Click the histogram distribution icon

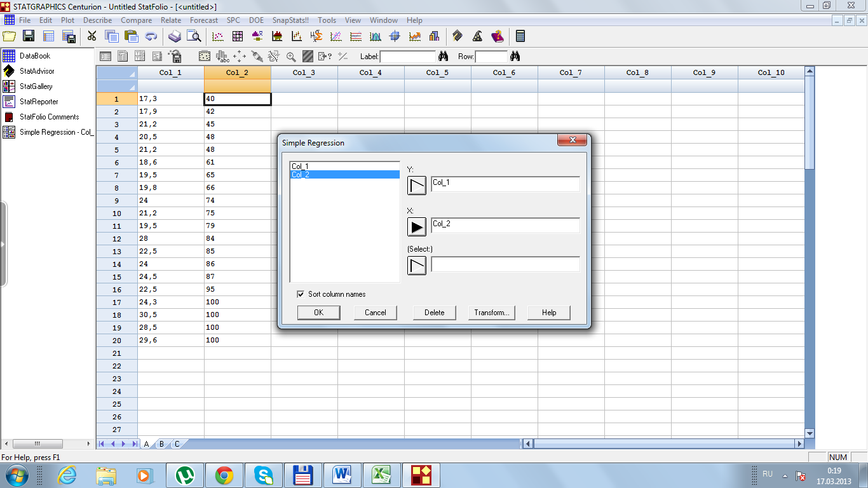tap(376, 36)
